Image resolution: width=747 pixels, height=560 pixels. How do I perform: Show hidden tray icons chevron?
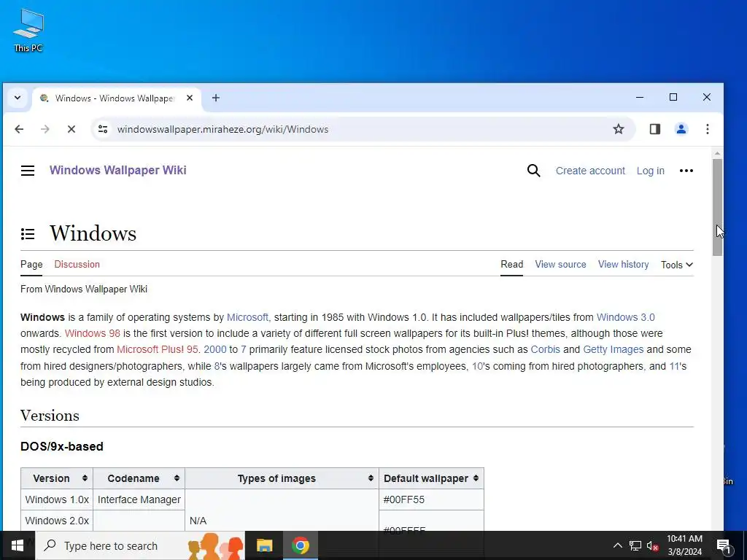(617, 545)
